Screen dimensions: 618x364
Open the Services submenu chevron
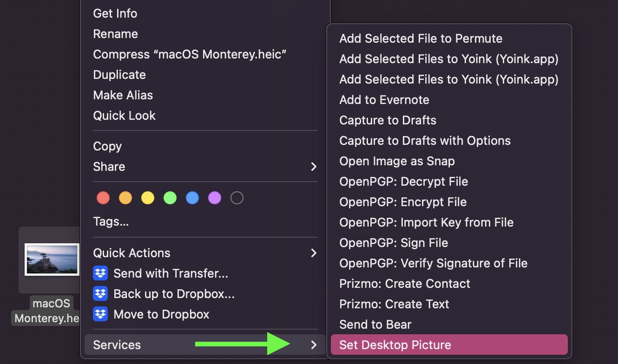pyautogui.click(x=313, y=345)
